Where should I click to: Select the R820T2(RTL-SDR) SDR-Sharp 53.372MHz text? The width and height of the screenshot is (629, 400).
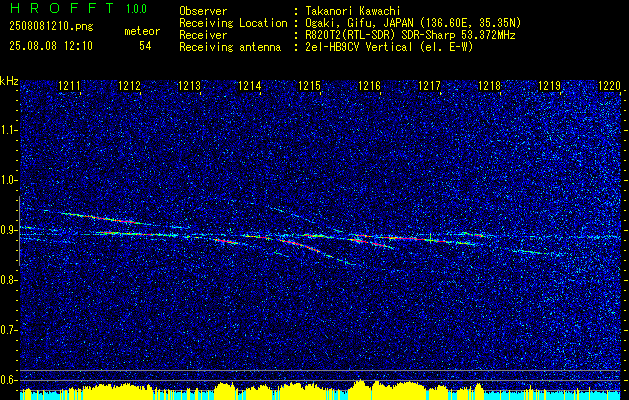click(410, 35)
